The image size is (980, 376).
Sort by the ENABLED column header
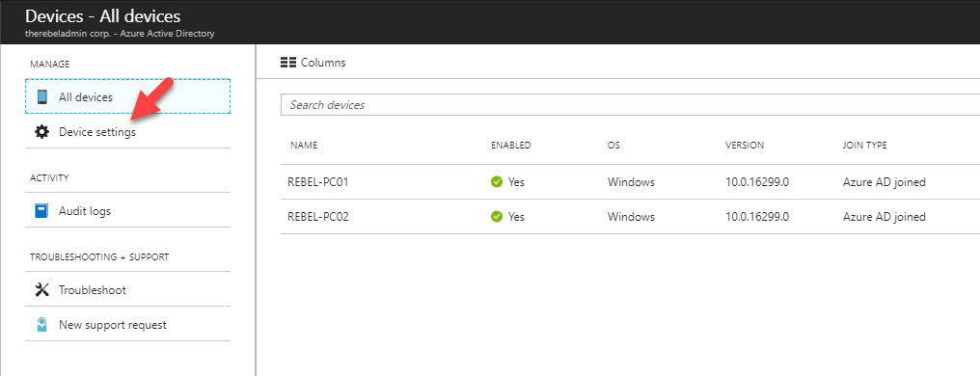click(x=510, y=145)
